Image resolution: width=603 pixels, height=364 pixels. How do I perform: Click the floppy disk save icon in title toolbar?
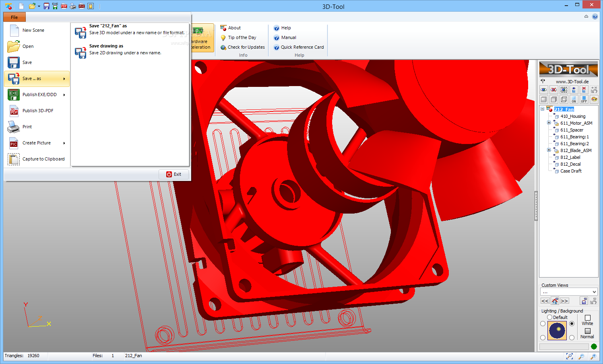point(47,6)
